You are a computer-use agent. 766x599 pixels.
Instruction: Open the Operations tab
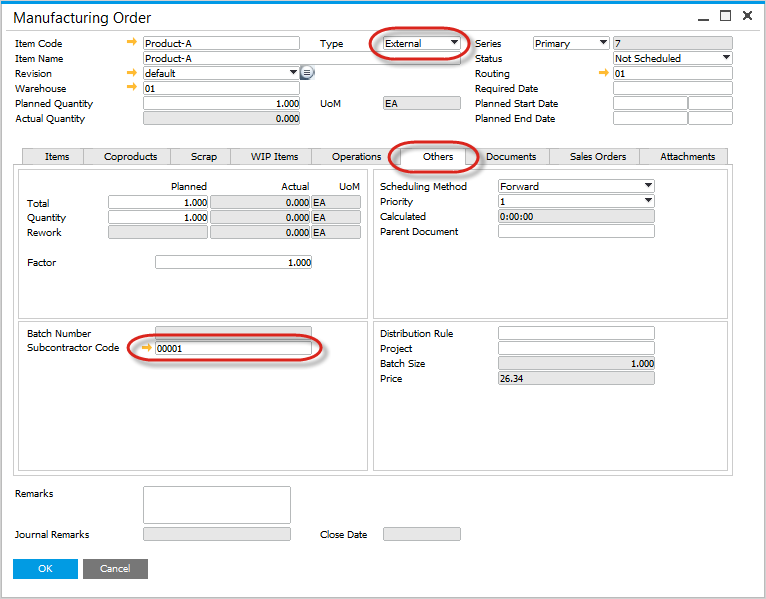tap(356, 156)
